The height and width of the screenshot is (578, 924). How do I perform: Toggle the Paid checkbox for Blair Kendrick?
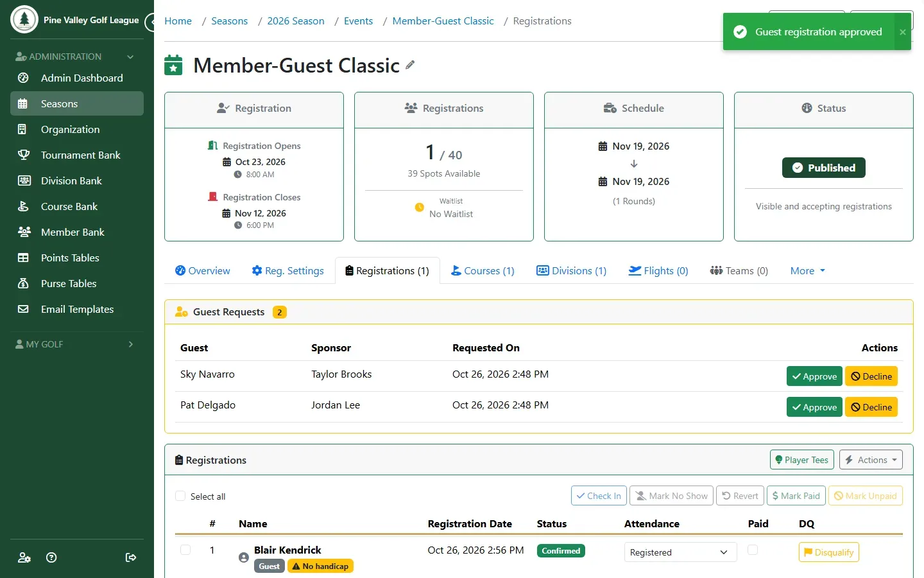[x=753, y=550]
